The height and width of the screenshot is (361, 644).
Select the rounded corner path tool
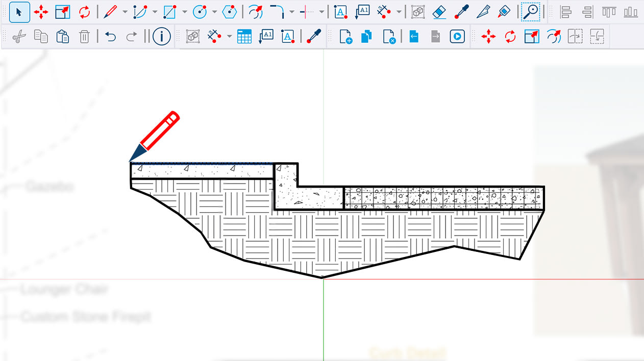(x=277, y=12)
